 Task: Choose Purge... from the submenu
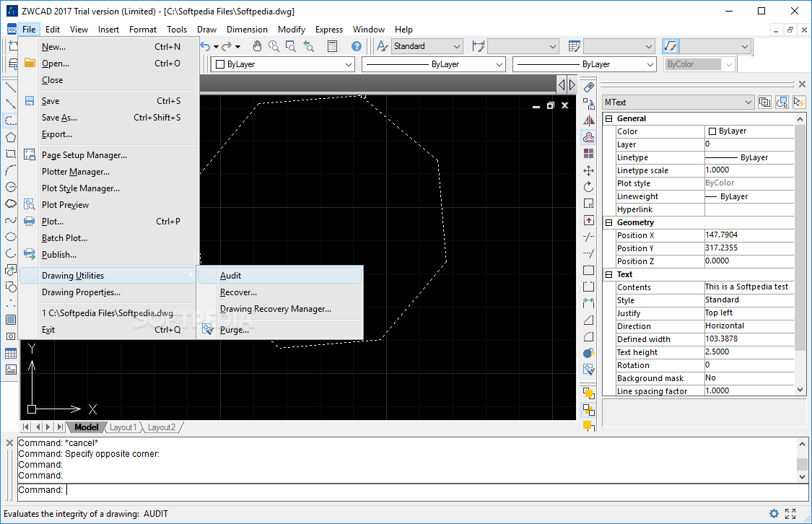(279, 329)
